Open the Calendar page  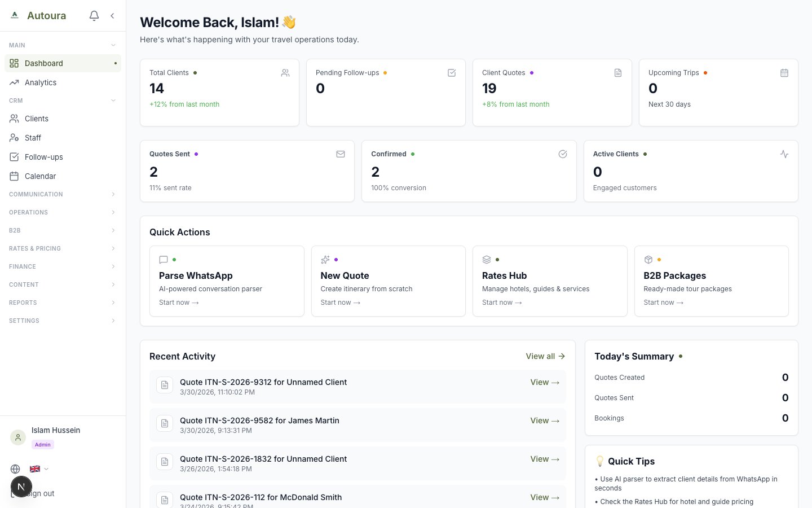coord(63,176)
